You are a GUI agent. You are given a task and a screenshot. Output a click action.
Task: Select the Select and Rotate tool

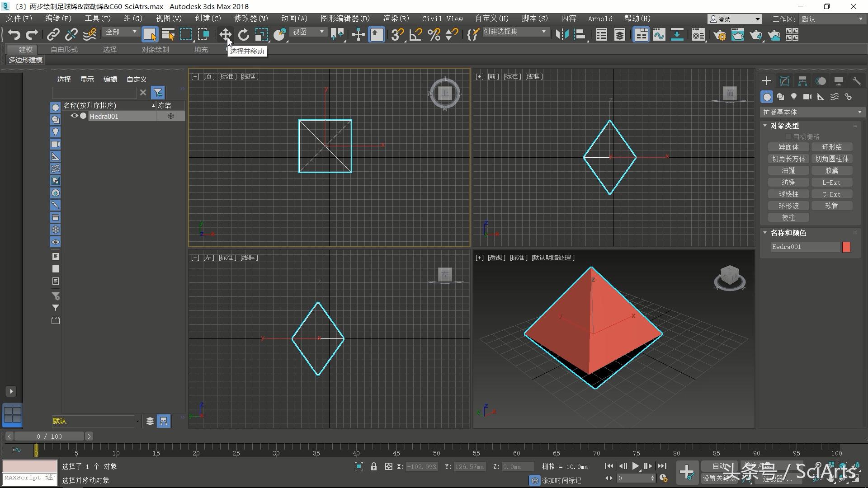click(243, 35)
